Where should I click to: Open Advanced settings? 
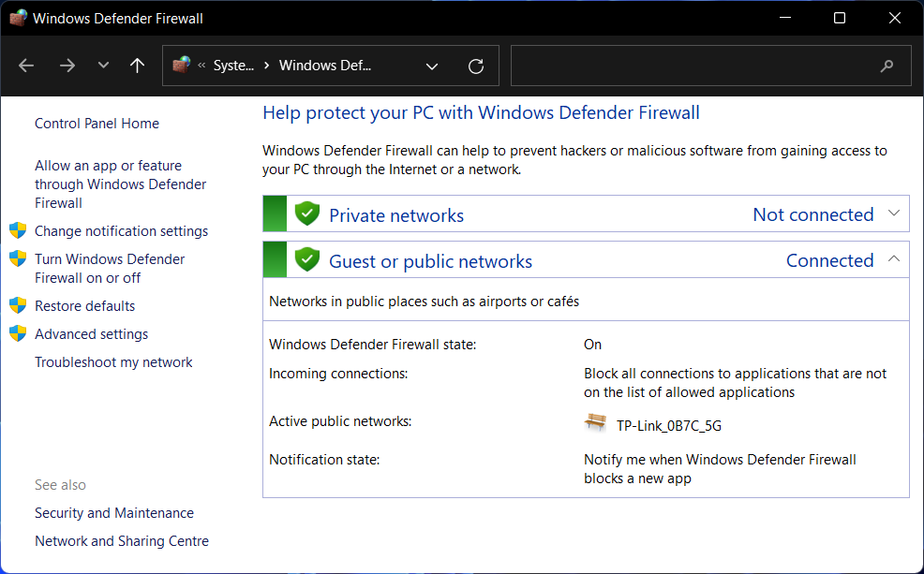coord(91,333)
